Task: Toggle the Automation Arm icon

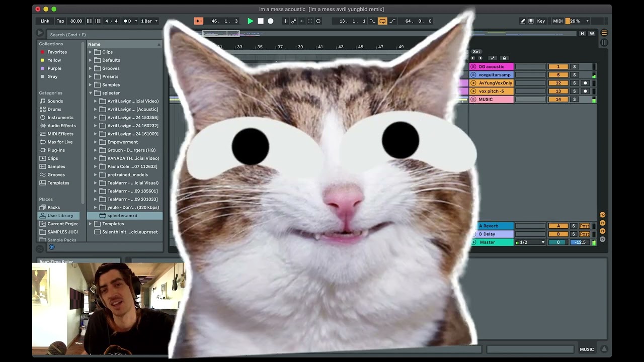Action: click(x=293, y=21)
